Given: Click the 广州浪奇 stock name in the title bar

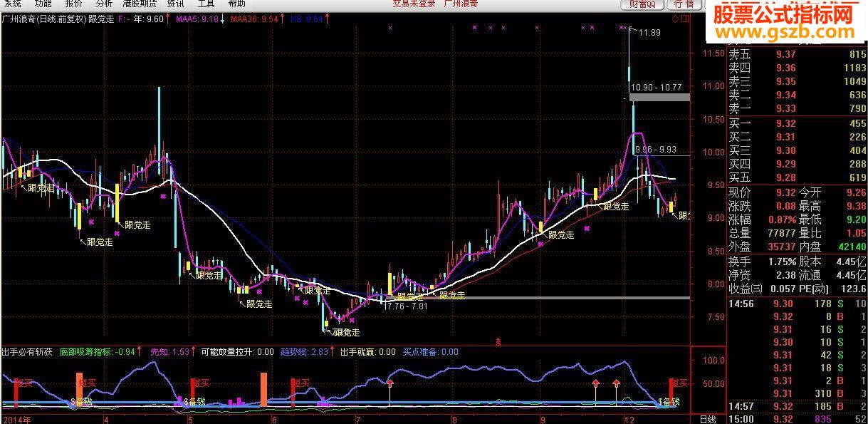Looking at the screenshot, I should (x=460, y=4).
